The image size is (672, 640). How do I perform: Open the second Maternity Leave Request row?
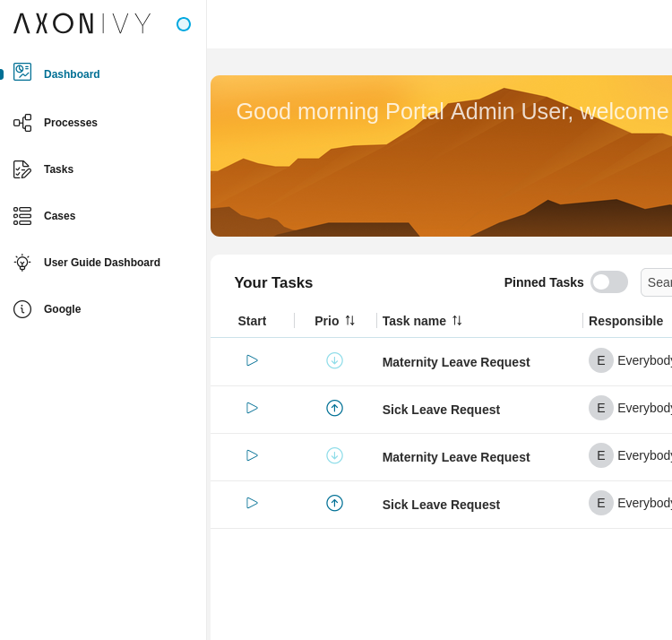tap(455, 457)
